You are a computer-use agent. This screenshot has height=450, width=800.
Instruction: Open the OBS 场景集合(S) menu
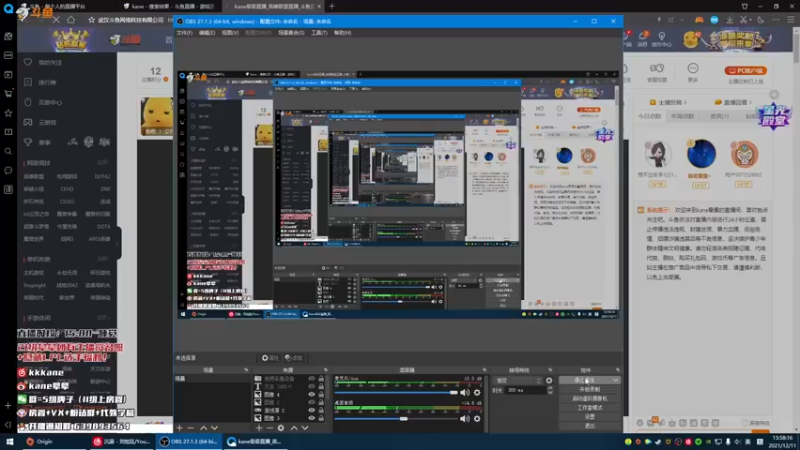click(x=291, y=33)
